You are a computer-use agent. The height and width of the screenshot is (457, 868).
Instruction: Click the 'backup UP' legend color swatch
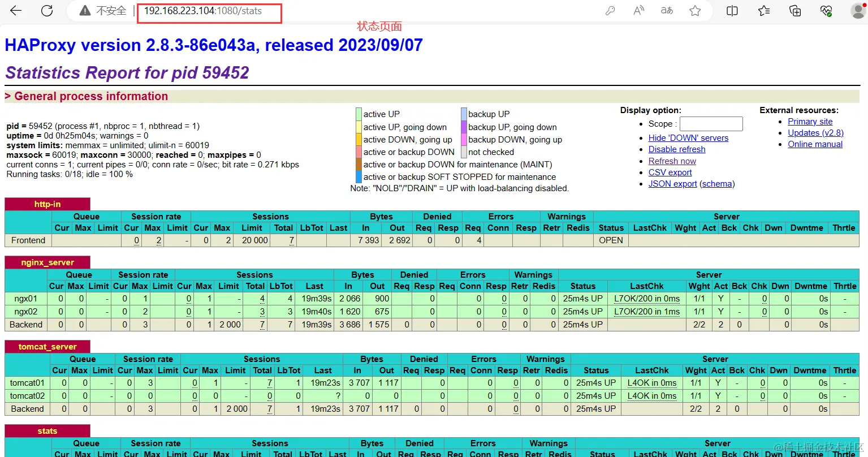[464, 114]
